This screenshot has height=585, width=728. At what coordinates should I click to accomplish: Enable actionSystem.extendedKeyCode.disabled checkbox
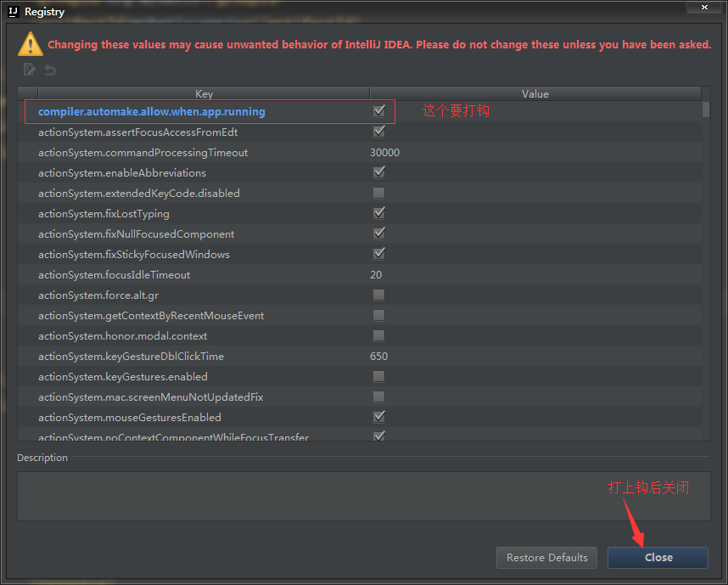point(379,193)
